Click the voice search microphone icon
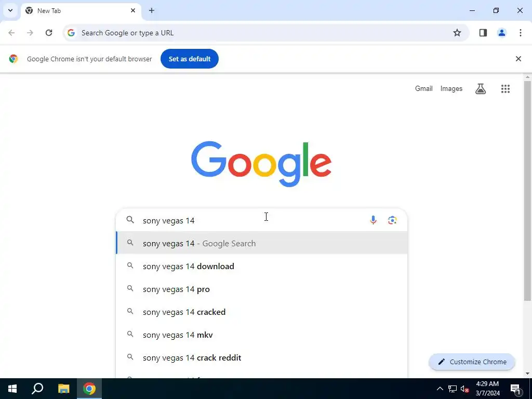 pos(373,220)
